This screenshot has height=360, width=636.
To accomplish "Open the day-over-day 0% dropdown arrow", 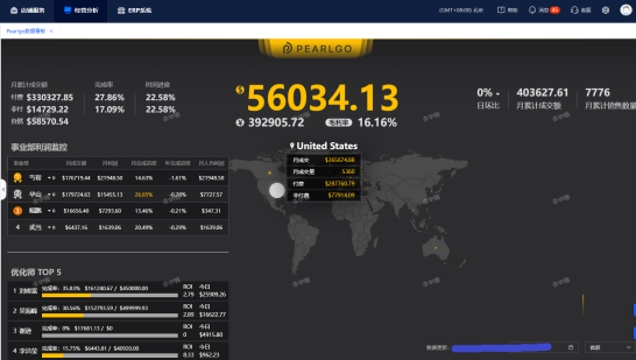I will 498,94.
